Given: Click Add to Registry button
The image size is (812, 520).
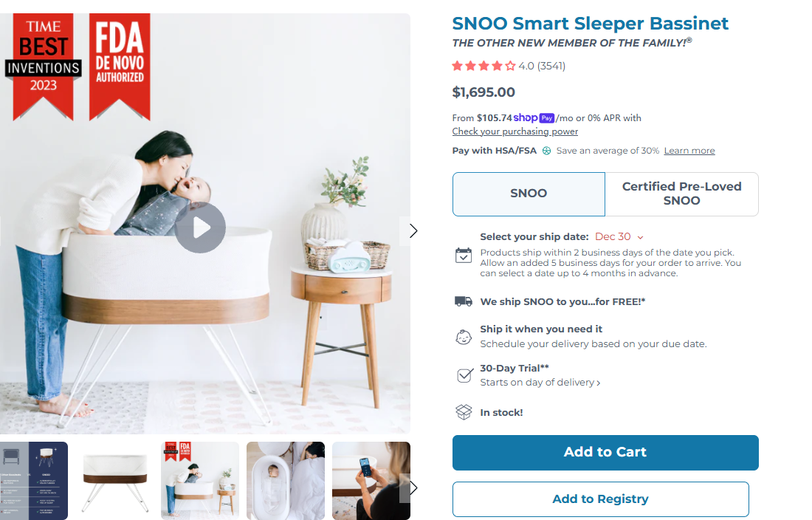Looking at the screenshot, I should pyautogui.click(x=601, y=499).
